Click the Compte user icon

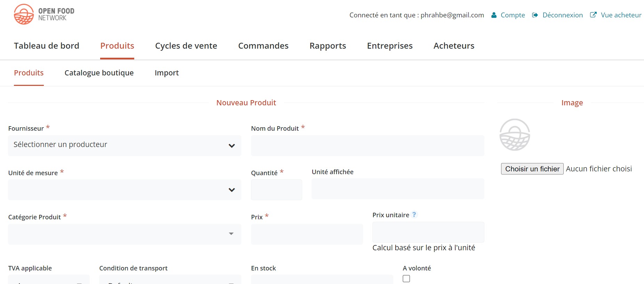494,15
